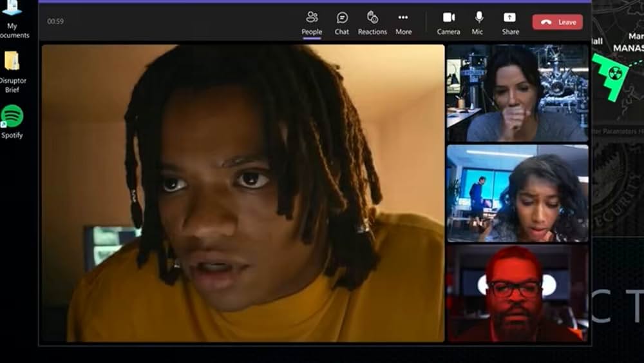
Task: Click the purple bar atop the meeting window
Action: point(315,2)
